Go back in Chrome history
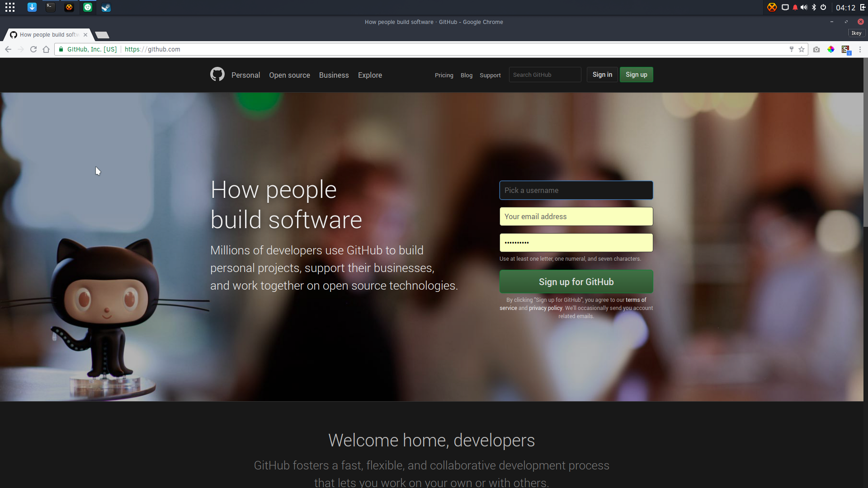This screenshot has width=868, height=488. [8, 49]
